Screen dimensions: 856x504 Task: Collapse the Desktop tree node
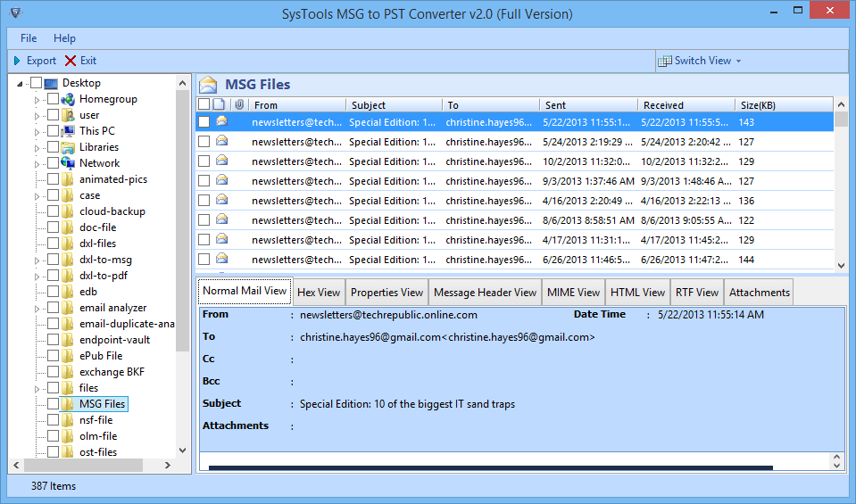pyautogui.click(x=21, y=84)
